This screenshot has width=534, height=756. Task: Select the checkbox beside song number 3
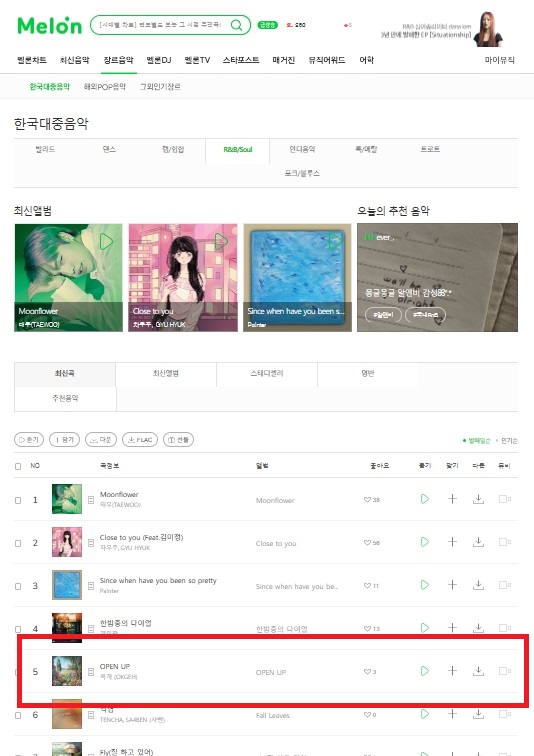[x=18, y=586]
